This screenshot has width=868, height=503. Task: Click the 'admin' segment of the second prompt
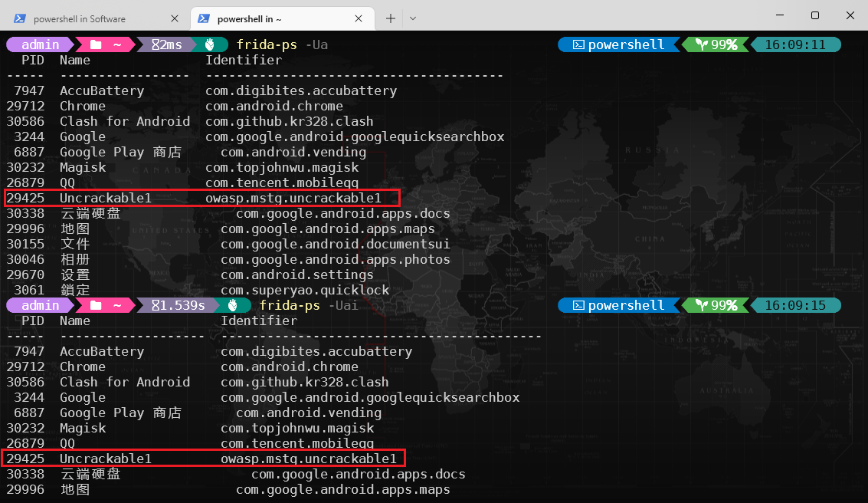40,305
